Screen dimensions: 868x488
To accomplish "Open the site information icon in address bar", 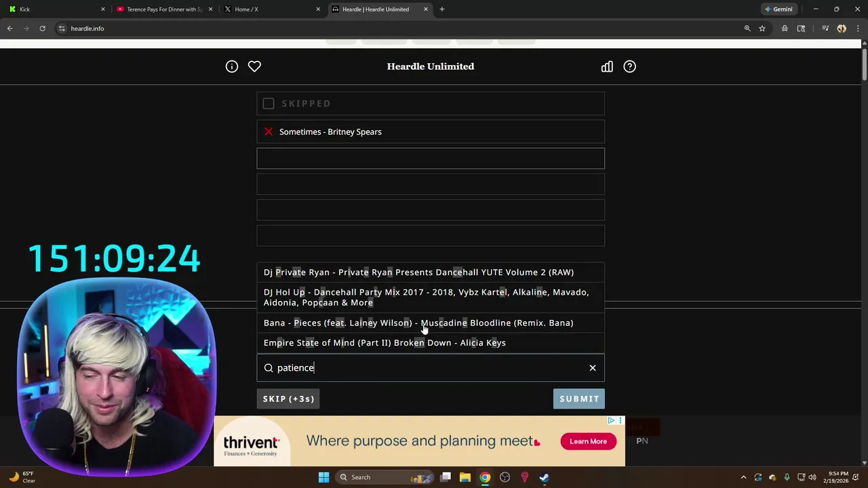I will pos(62,28).
